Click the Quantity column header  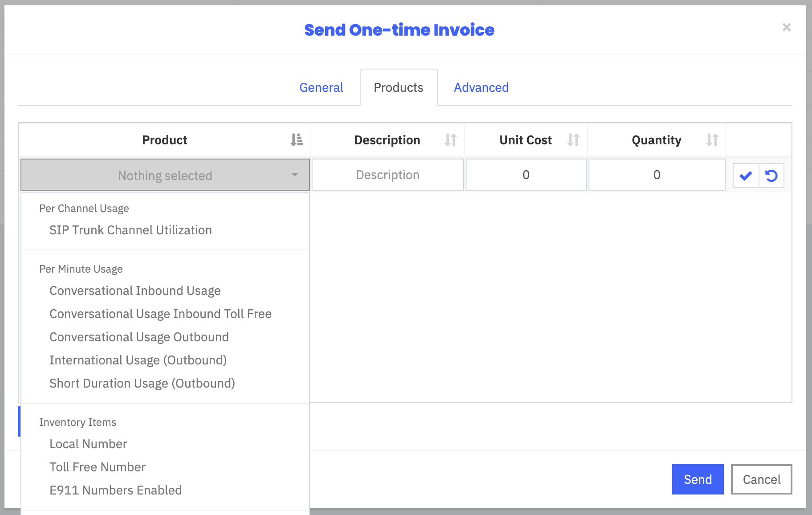(657, 140)
